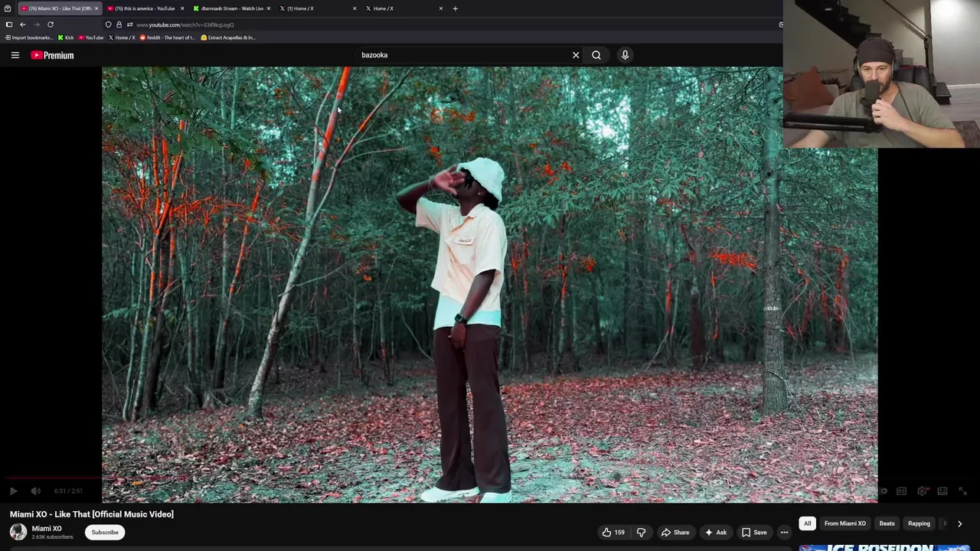Go back in browser history
The width and height of the screenshot is (980, 551).
(x=22, y=24)
